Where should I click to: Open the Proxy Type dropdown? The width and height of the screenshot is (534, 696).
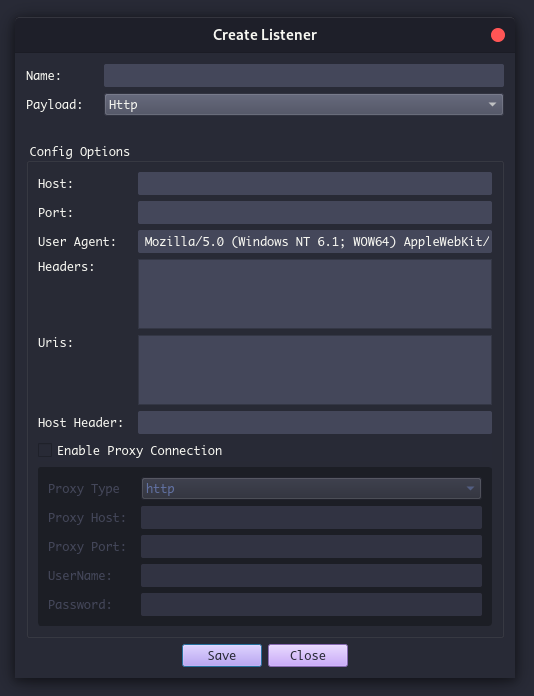click(x=311, y=488)
